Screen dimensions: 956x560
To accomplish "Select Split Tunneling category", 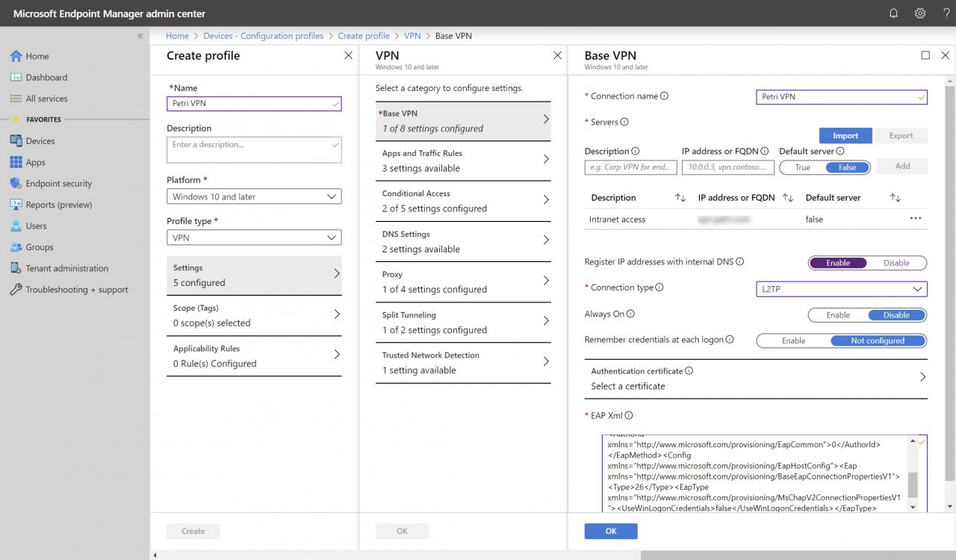I will [463, 322].
